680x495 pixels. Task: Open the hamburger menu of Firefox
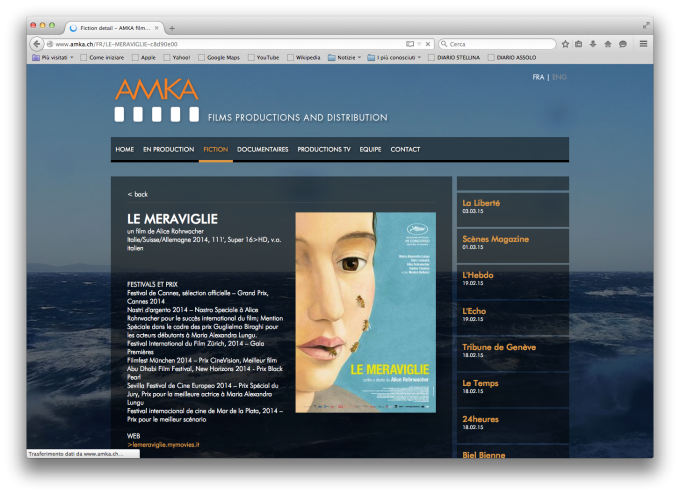(x=643, y=44)
